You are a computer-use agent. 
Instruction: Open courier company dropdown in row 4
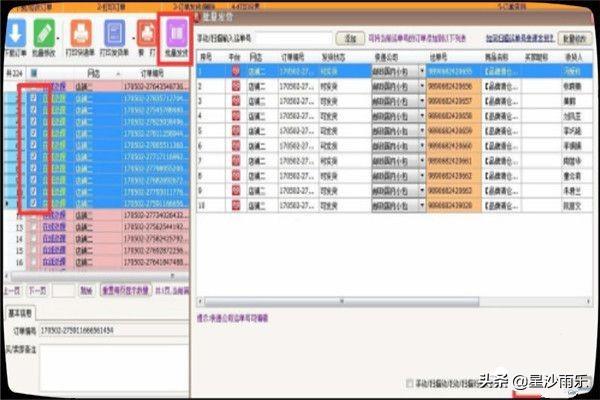pyautogui.click(x=422, y=116)
